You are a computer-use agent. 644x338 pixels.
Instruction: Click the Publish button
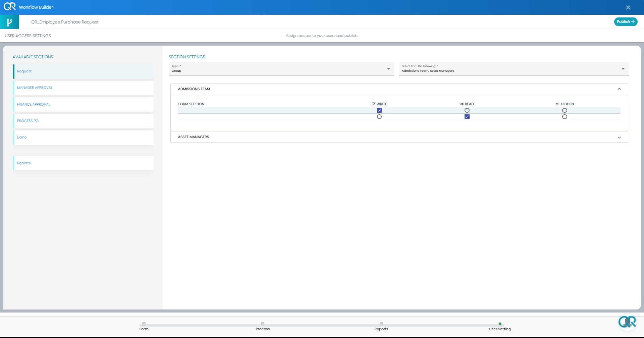click(626, 21)
